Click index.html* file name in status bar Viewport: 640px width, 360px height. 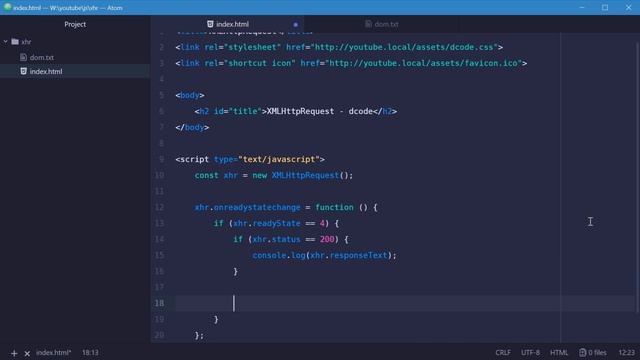[53, 352]
